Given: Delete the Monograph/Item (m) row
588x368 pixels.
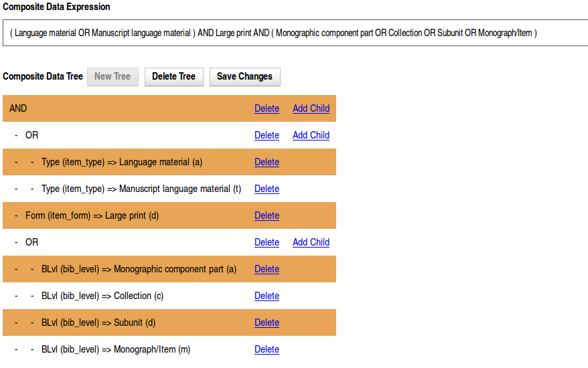Looking at the screenshot, I should (267, 350).
